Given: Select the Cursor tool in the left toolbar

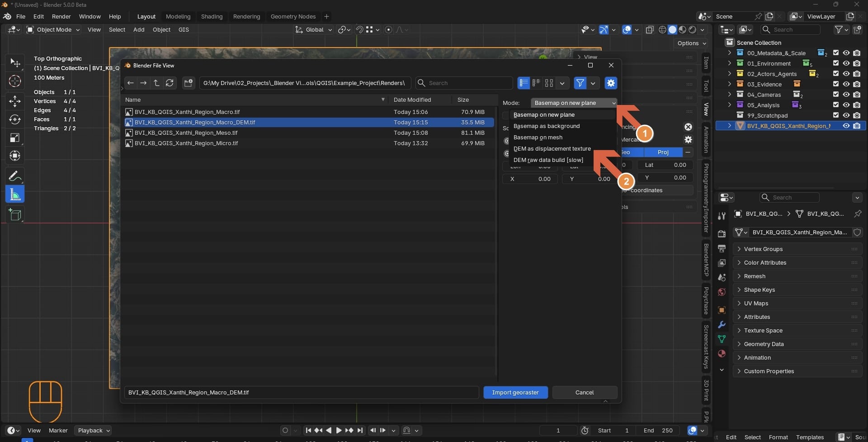Looking at the screenshot, I should click(x=15, y=81).
